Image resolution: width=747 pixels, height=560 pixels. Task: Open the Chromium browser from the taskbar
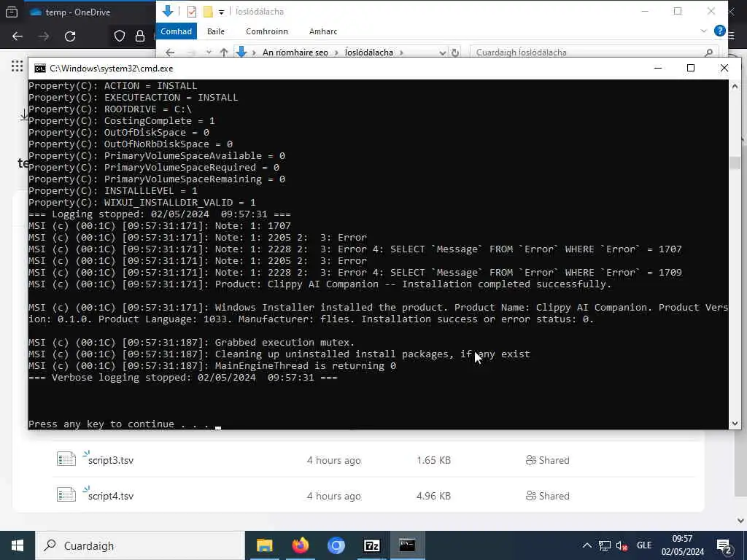pos(336,545)
